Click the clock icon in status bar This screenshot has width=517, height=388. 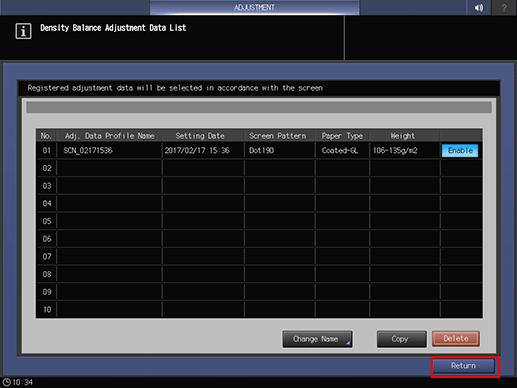click(x=6, y=382)
